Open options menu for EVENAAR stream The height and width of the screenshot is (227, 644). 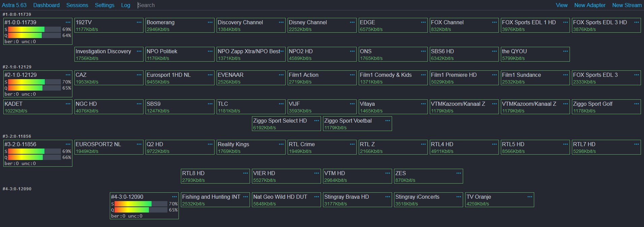281,75
